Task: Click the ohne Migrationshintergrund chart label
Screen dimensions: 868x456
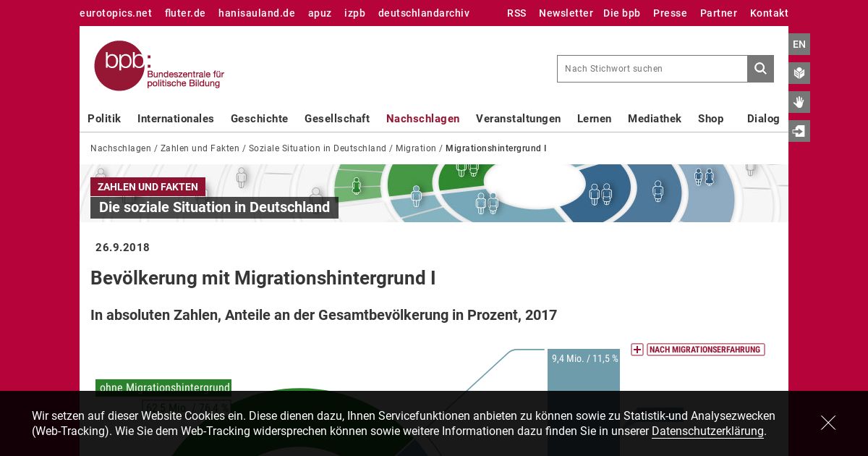Action: (x=163, y=387)
